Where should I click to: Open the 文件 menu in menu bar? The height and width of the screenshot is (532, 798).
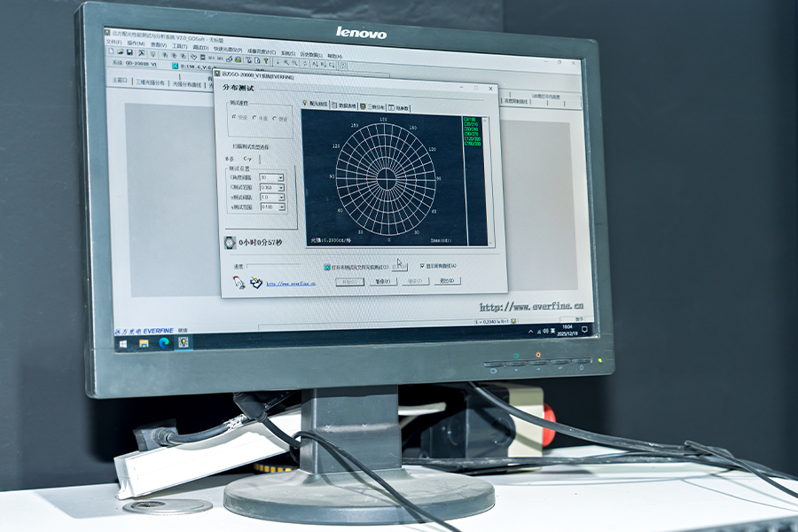(114, 42)
